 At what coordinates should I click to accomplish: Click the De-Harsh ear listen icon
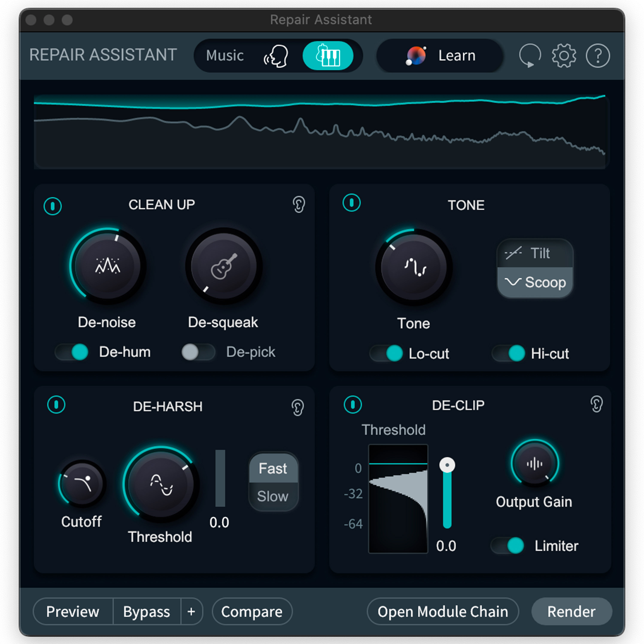click(x=298, y=407)
